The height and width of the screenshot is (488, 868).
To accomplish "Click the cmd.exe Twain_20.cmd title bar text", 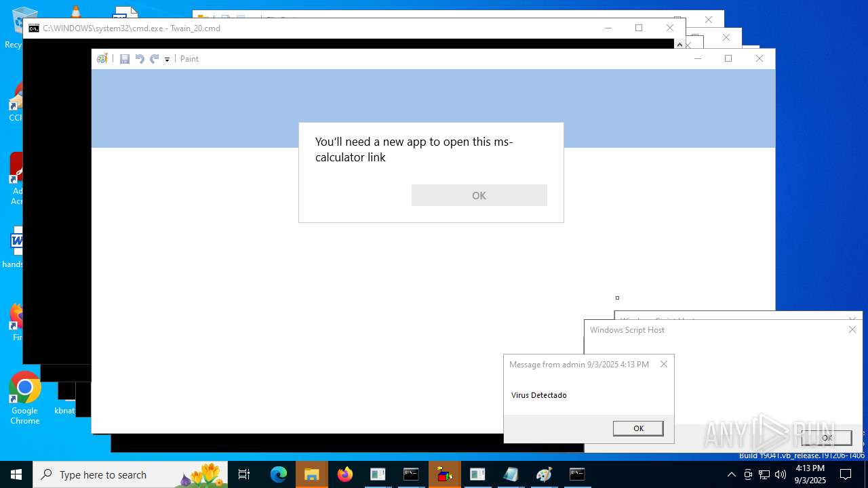I will click(x=132, y=28).
